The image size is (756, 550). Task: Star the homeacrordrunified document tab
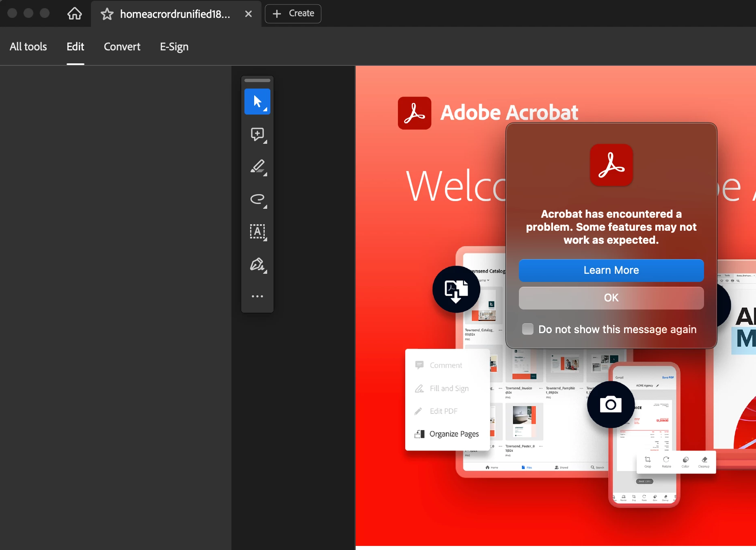(107, 14)
